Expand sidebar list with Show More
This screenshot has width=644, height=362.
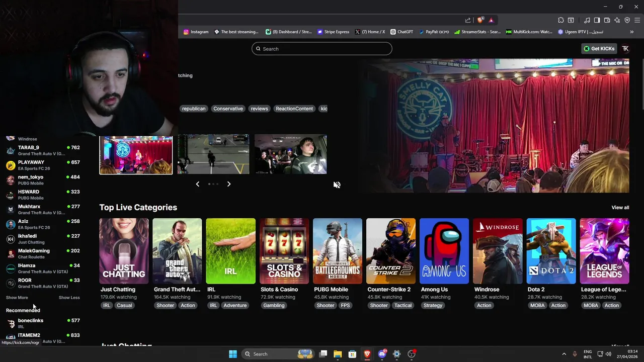(17, 298)
